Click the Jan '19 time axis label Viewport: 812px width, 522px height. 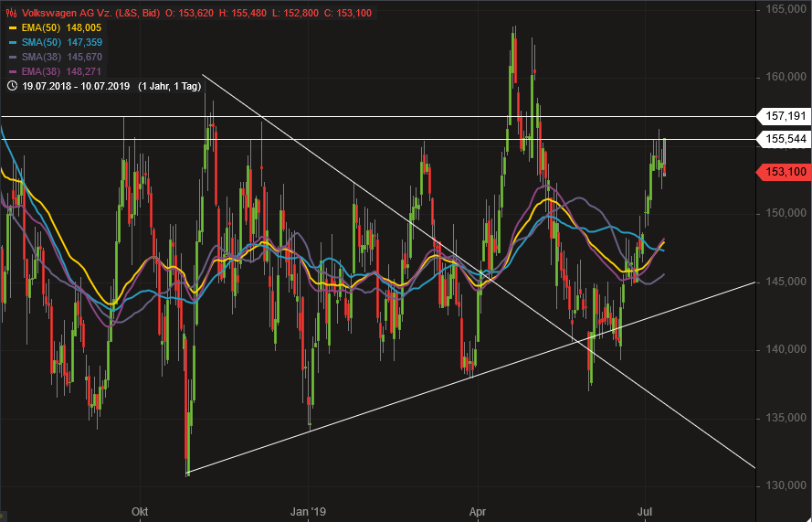coord(309,512)
